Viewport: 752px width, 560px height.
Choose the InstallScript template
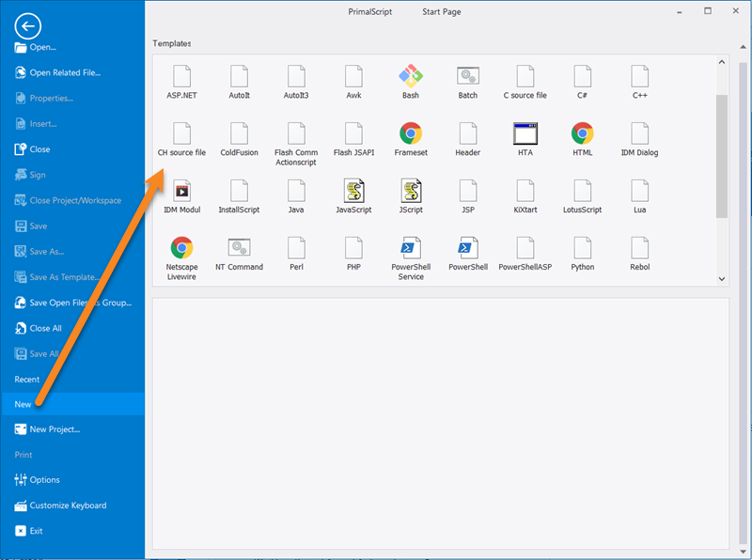(239, 196)
